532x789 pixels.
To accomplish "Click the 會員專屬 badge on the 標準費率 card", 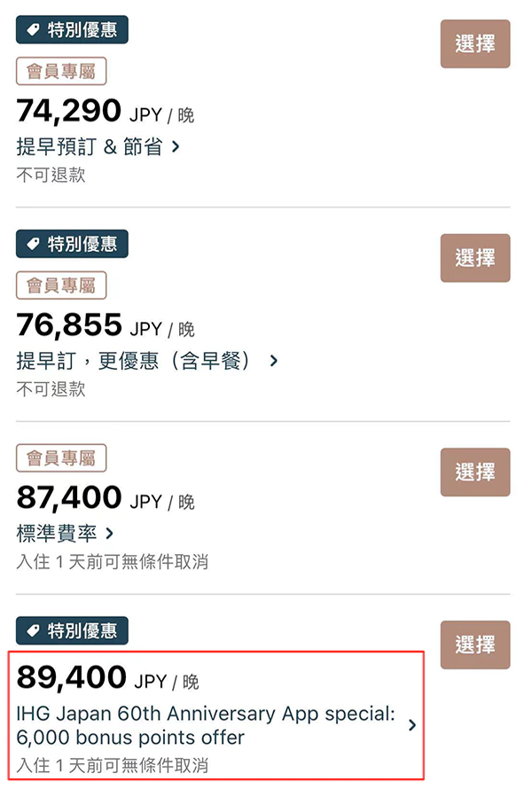I will pyautogui.click(x=60, y=457).
